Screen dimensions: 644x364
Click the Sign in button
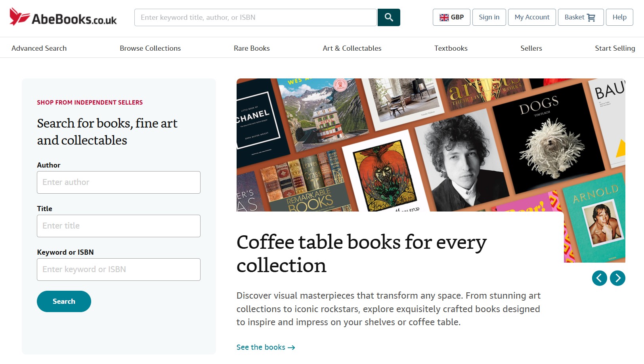pyautogui.click(x=489, y=17)
